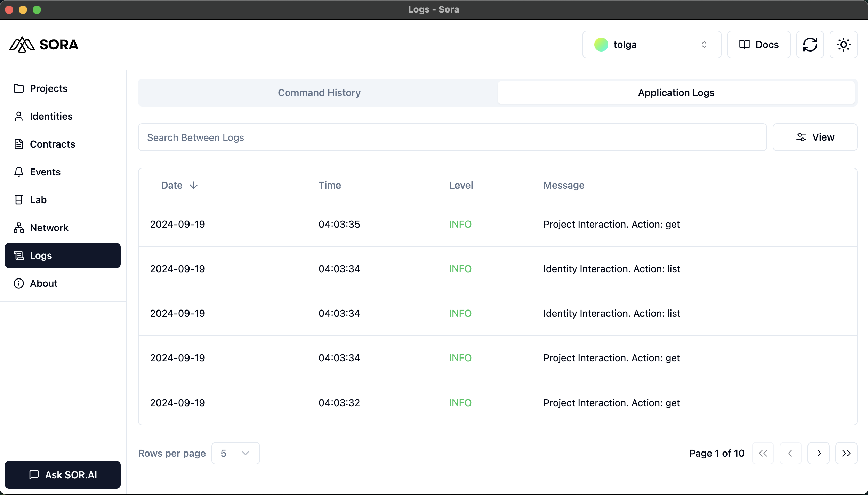Open the View column options
The image size is (868, 495).
815,137
